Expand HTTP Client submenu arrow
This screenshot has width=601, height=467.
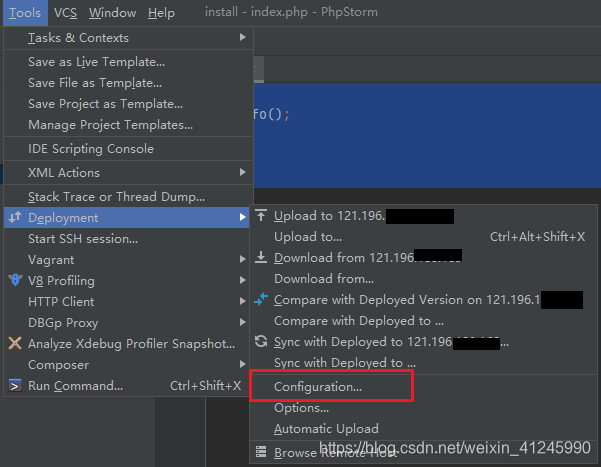242,301
